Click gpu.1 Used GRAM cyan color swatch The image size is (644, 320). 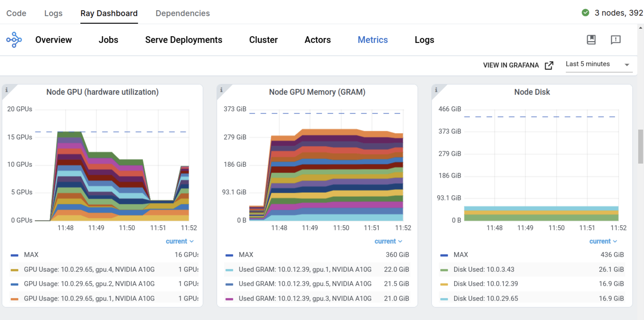tap(229, 270)
